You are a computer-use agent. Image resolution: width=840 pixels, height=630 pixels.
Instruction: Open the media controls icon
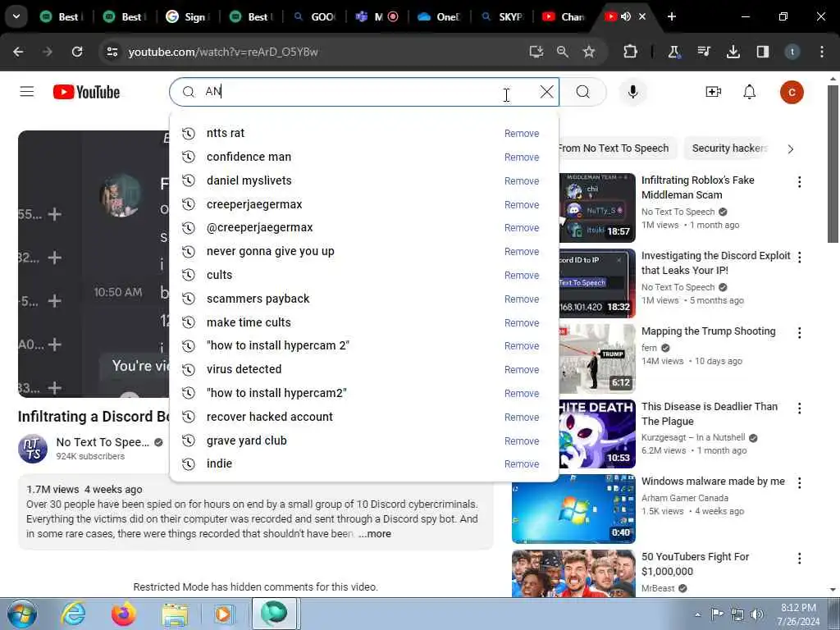tap(703, 52)
